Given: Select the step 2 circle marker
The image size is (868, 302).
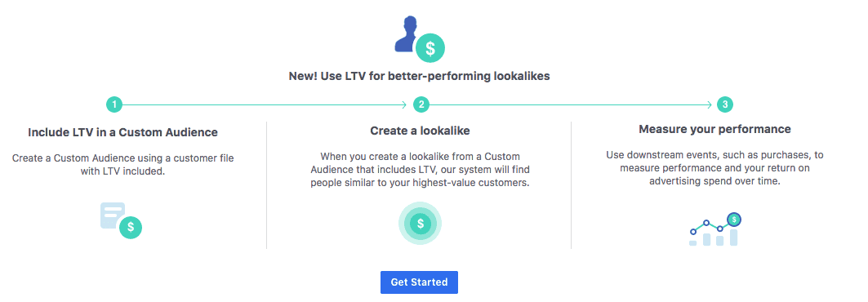Looking at the screenshot, I should pyautogui.click(x=421, y=104).
